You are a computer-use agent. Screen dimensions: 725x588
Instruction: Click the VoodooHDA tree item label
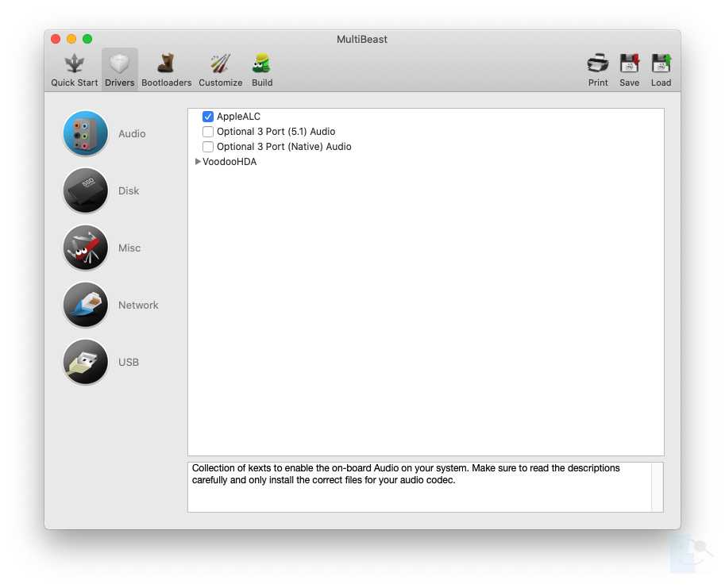pyautogui.click(x=229, y=162)
